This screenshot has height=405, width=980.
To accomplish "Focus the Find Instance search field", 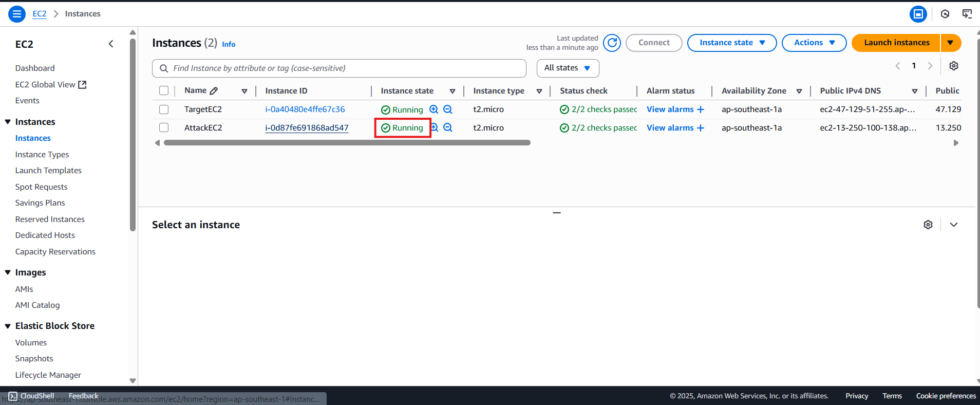I will pos(339,68).
